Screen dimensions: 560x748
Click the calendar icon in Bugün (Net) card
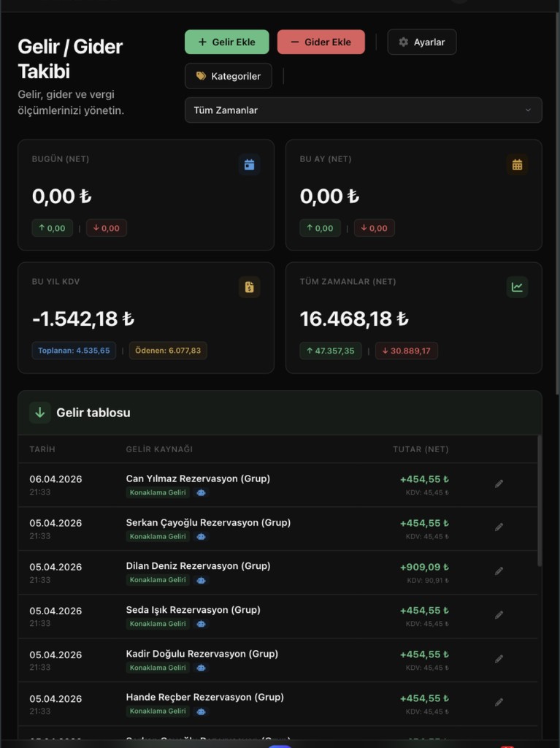tap(249, 164)
